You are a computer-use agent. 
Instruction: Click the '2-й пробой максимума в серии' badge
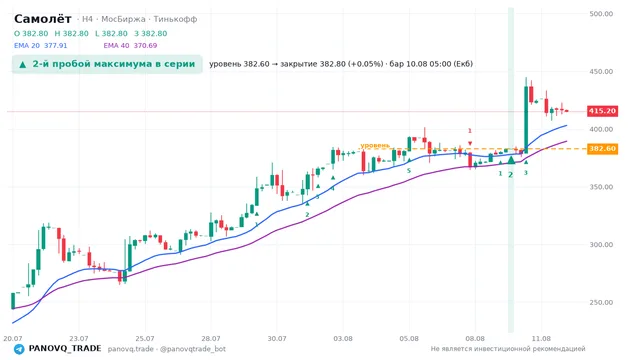pos(107,64)
